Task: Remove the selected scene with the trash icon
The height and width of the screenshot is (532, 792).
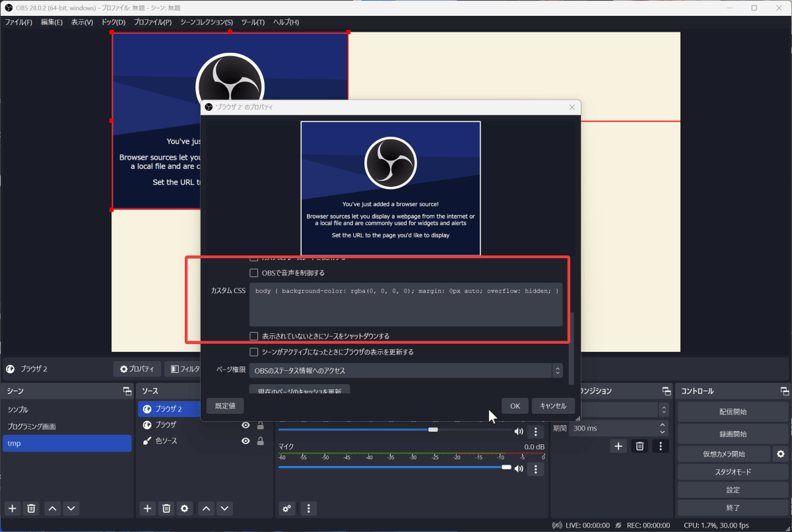Action: [x=31, y=508]
